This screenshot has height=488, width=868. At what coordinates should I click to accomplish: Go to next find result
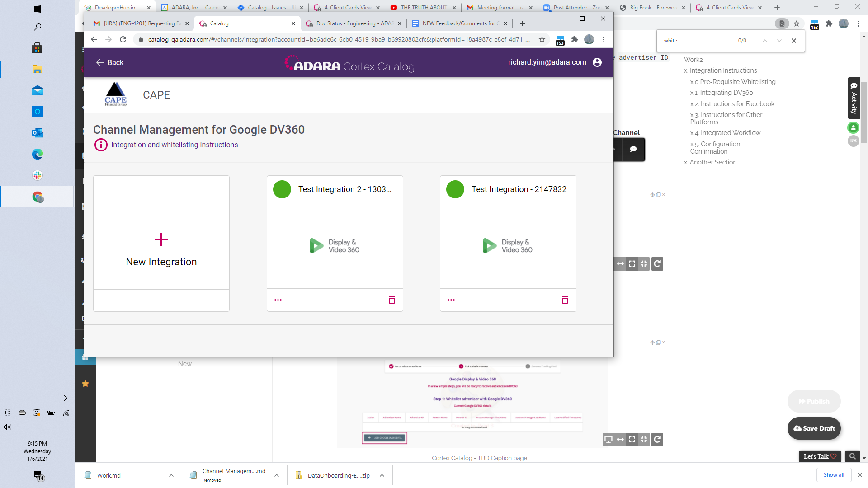[x=779, y=41]
